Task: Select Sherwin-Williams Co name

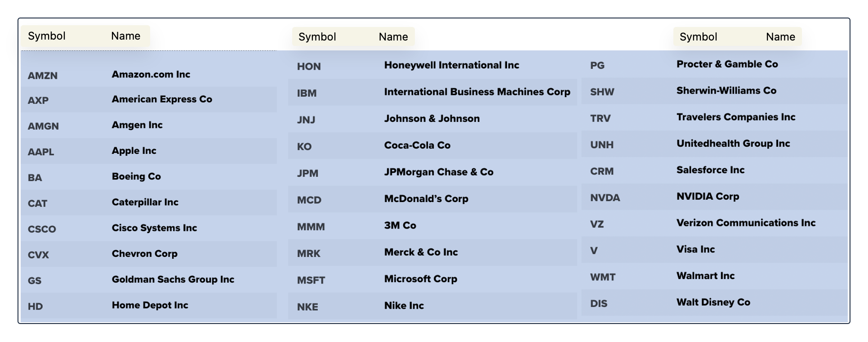Action: [726, 90]
